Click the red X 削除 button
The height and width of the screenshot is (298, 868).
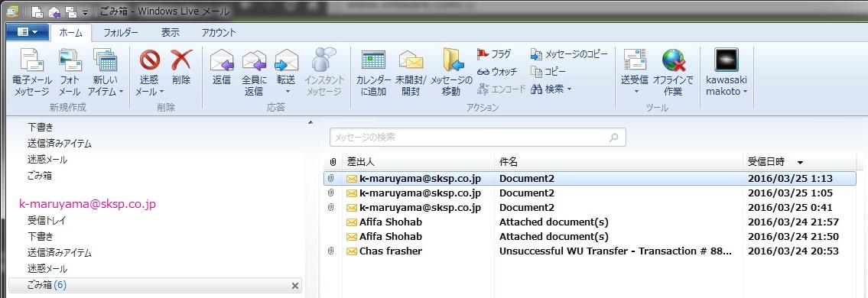181,67
